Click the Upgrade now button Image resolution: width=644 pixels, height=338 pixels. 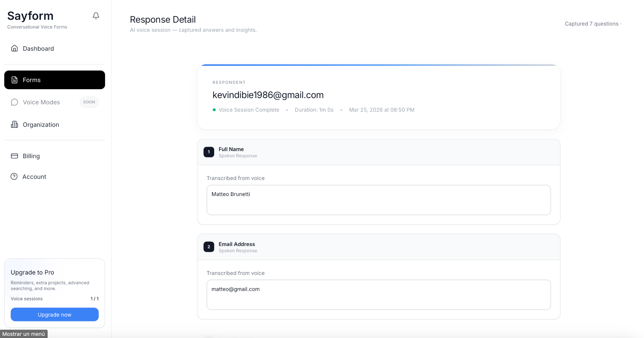(55, 314)
